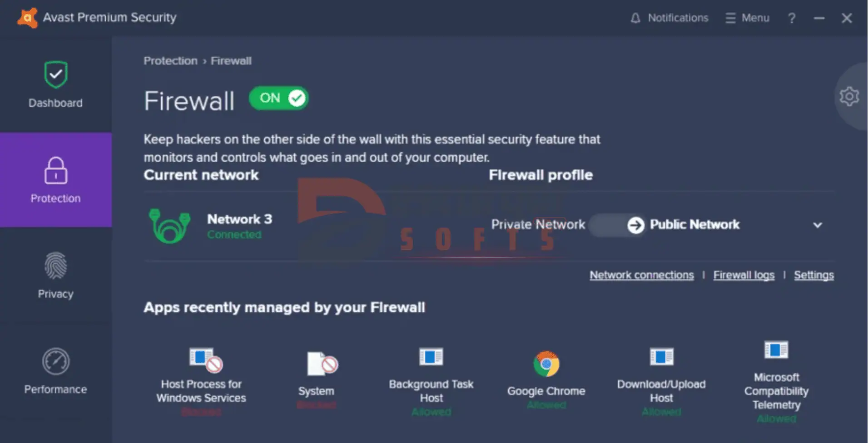
Task: Open help with the question mark icon
Action: (792, 18)
